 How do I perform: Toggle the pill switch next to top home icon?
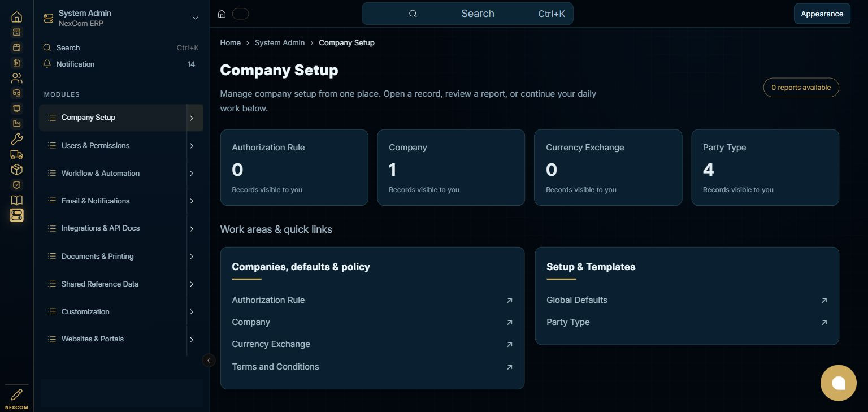(241, 14)
